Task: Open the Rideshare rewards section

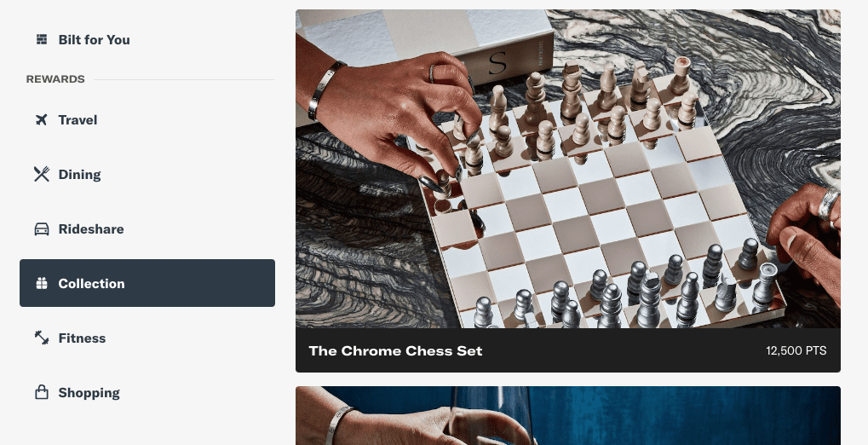Action: click(x=147, y=228)
